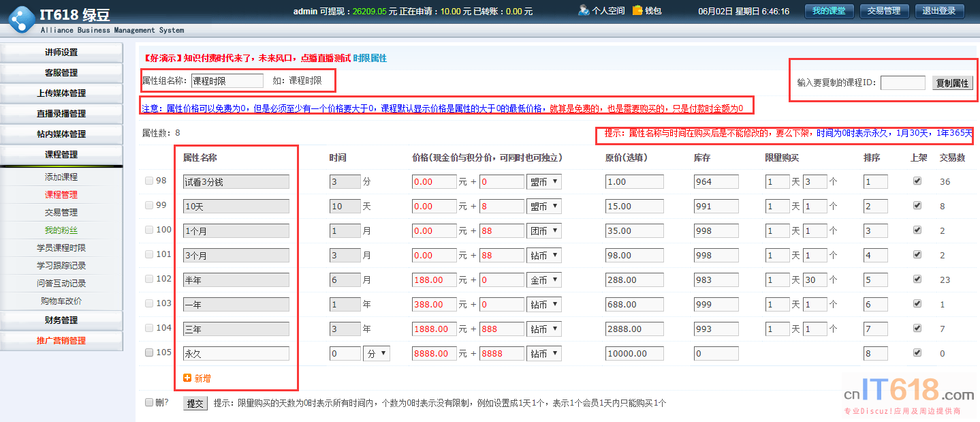The height and width of the screenshot is (422, 980).
Task: Click original price field 10000.00
Action: 635,354
